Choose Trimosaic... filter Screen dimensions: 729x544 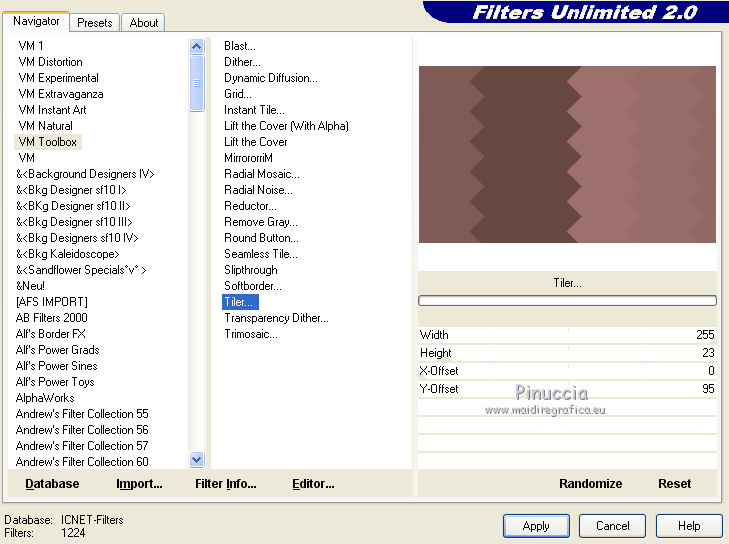click(x=251, y=334)
